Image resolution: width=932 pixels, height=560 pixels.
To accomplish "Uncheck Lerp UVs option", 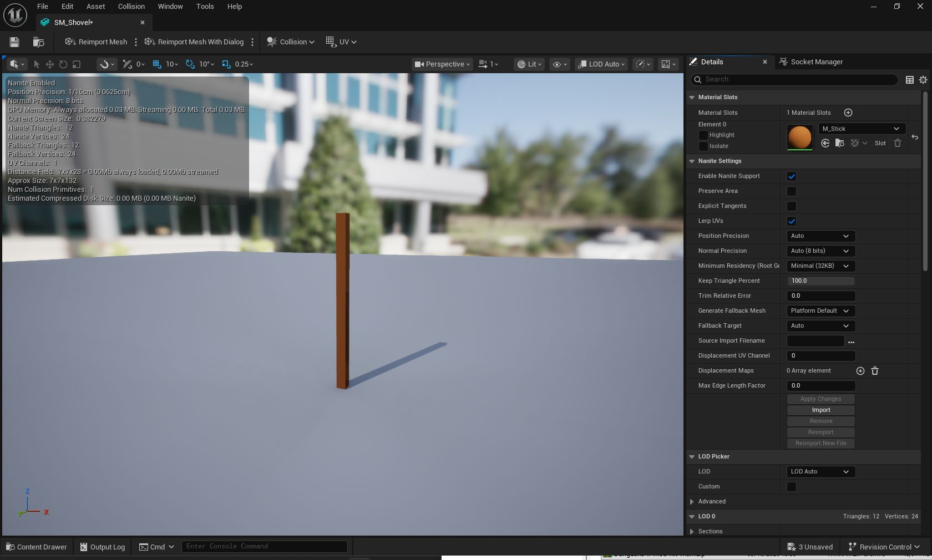I will coord(792,221).
